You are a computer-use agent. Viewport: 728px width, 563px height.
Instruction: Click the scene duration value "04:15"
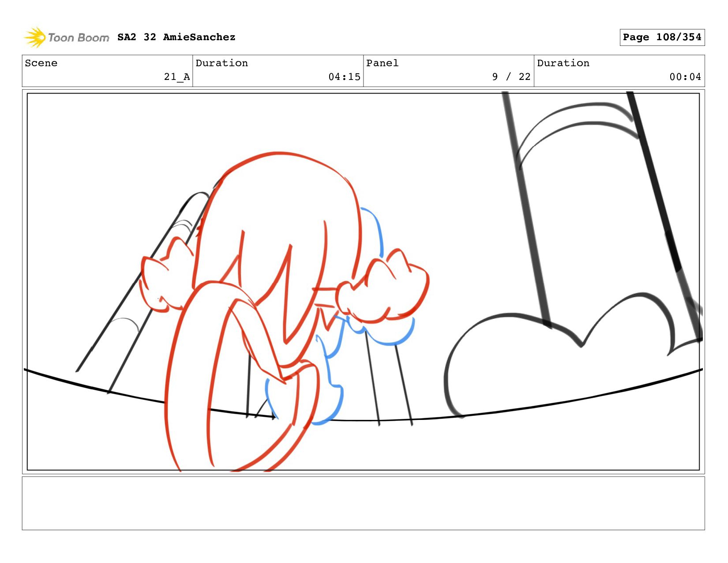(345, 77)
